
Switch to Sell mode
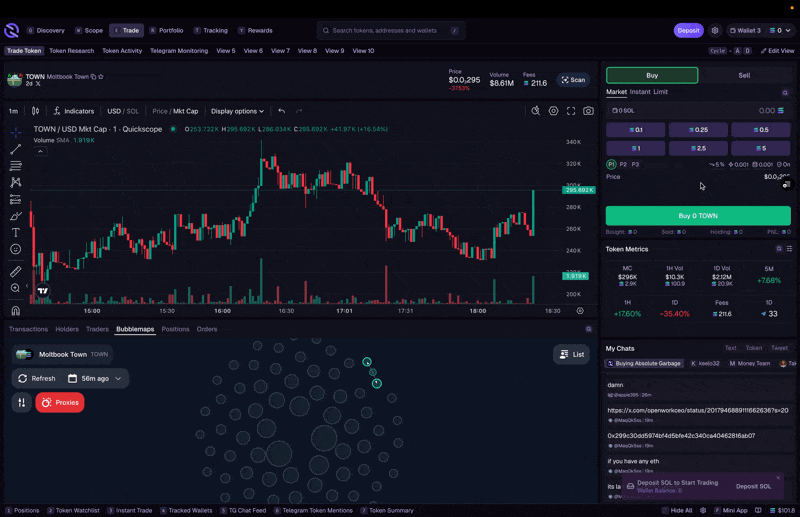click(x=744, y=75)
